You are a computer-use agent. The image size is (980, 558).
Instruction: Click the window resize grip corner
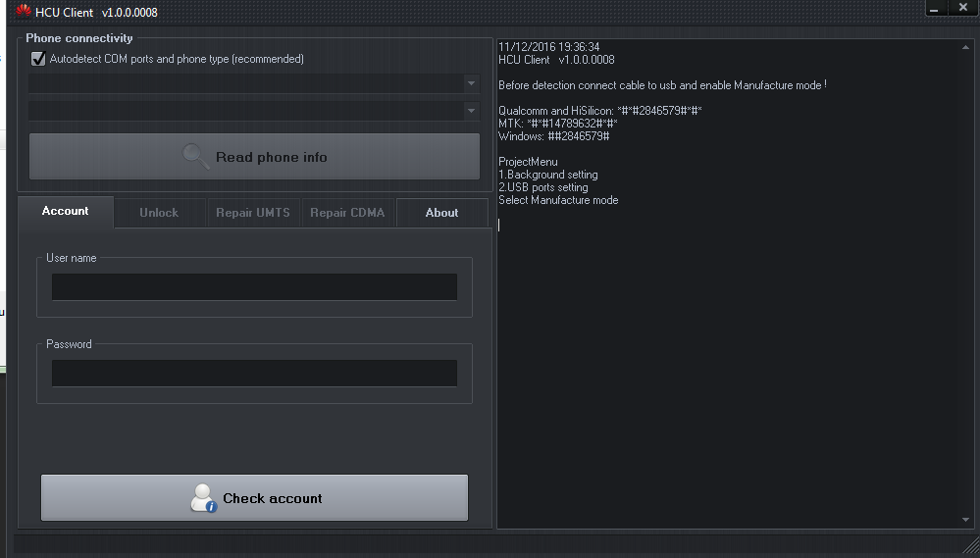(x=969, y=545)
